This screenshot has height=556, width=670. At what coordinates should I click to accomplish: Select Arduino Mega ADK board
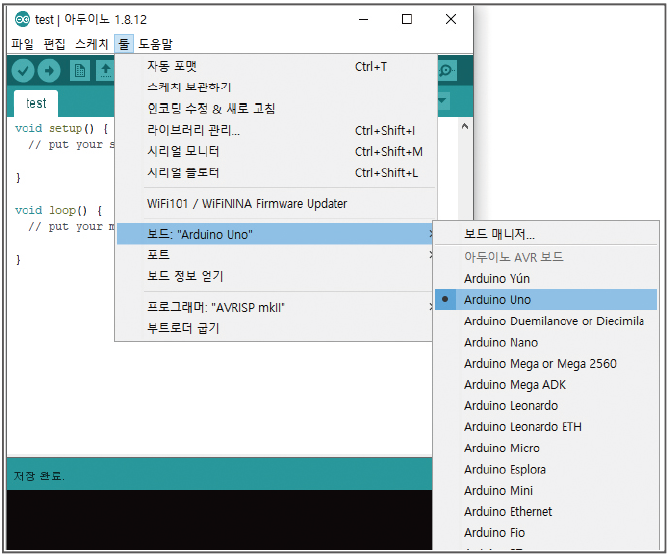coord(546,385)
